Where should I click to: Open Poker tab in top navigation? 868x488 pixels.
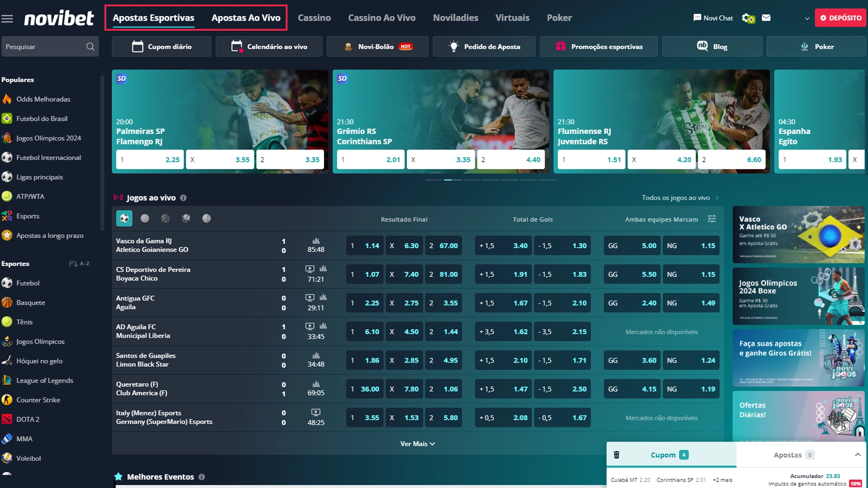click(x=559, y=18)
